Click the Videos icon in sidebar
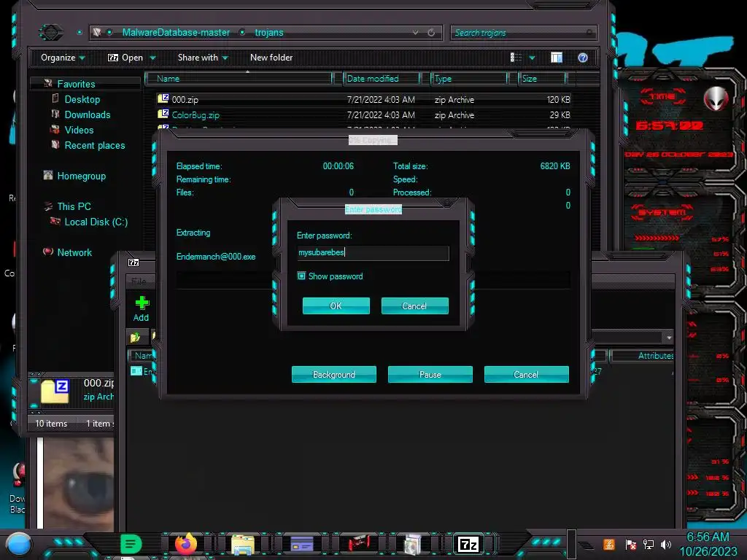 click(x=55, y=130)
